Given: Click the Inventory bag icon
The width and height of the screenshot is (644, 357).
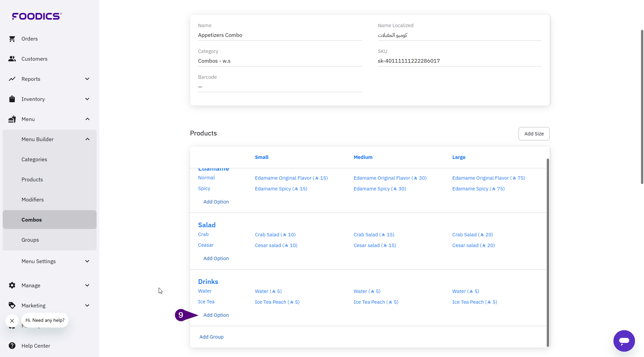Looking at the screenshot, I should [x=12, y=99].
